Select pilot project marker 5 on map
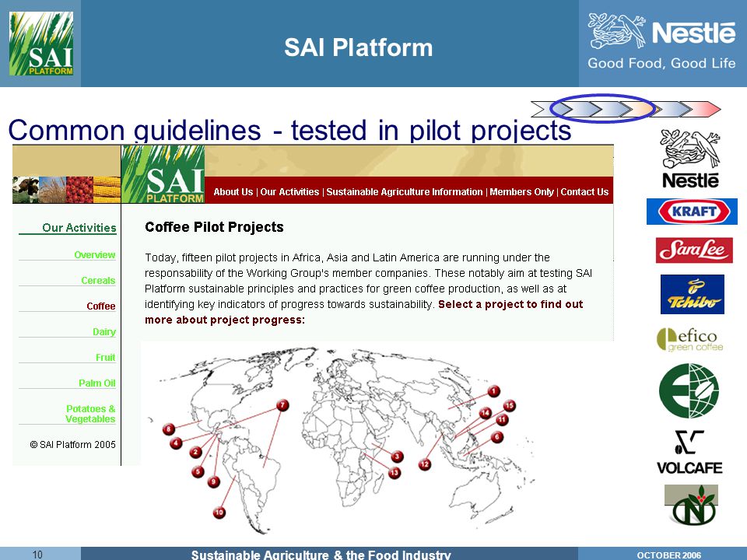Screen dimensions: 747x560 point(198,472)
